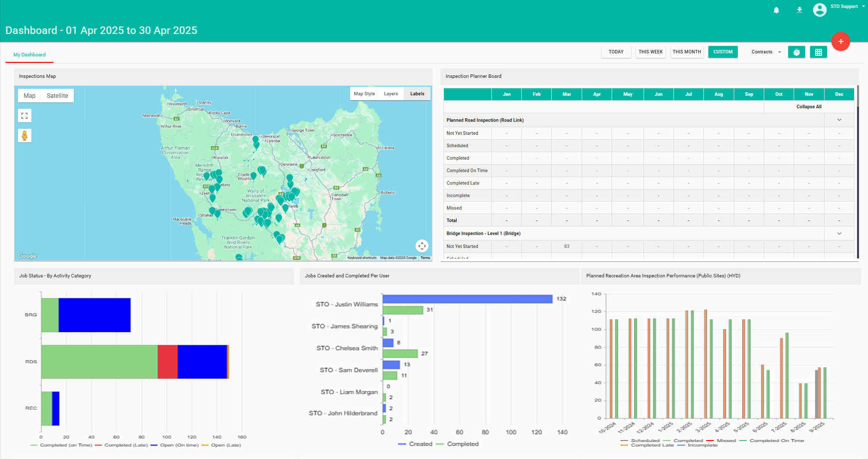Viewport: 868px width, 459px height.
Task: Click the download icon in header
Action: [799, 10]
